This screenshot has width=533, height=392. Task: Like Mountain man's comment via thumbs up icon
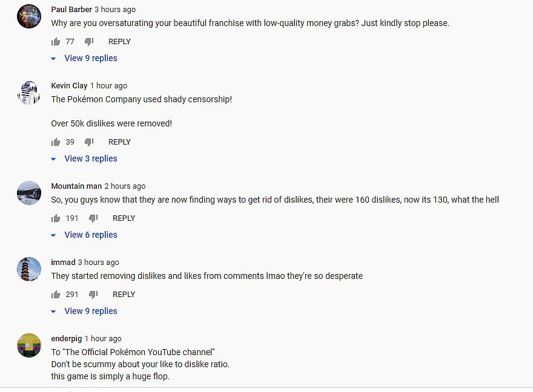tap(55, 218)
